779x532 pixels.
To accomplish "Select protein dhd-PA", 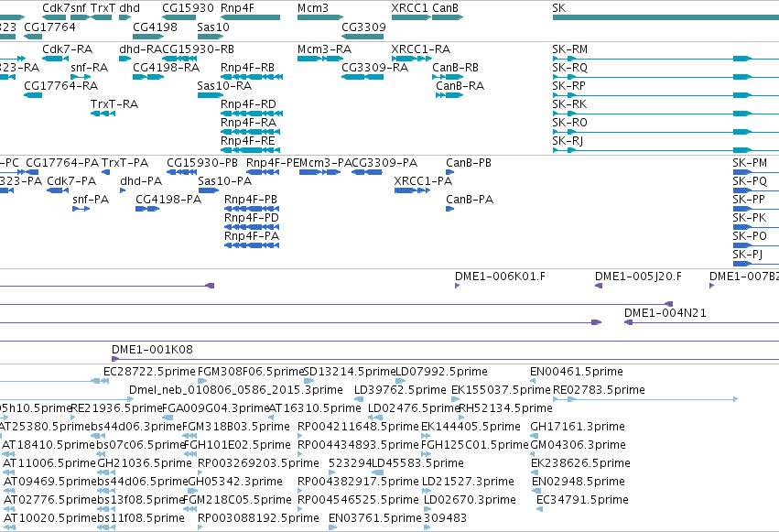I will pos(141,181).
